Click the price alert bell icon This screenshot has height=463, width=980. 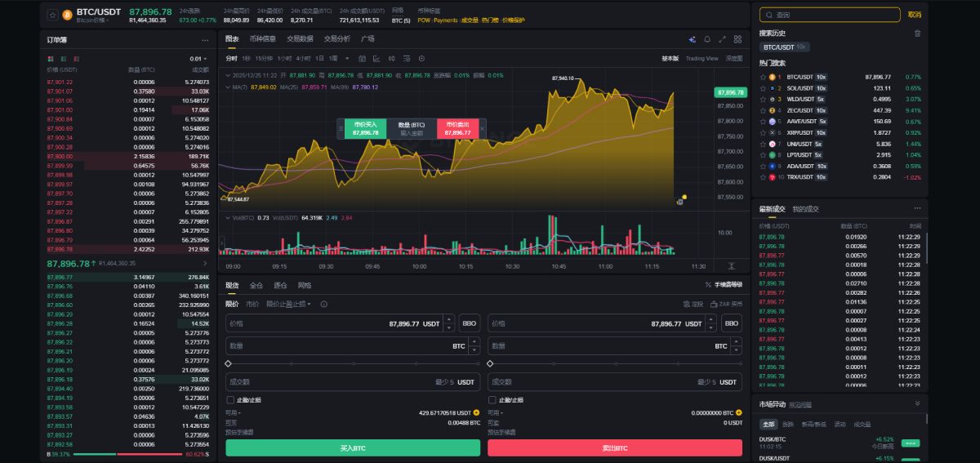706,38
